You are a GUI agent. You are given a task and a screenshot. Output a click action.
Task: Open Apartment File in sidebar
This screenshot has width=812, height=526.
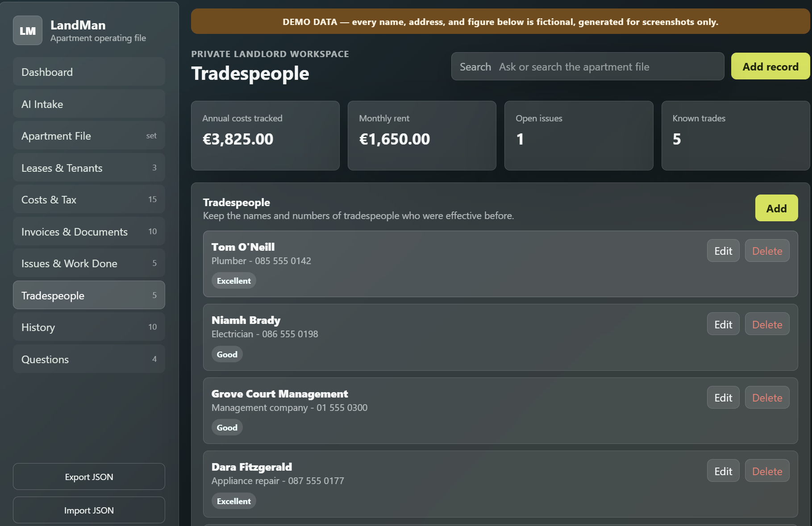[x=89, y=136]
